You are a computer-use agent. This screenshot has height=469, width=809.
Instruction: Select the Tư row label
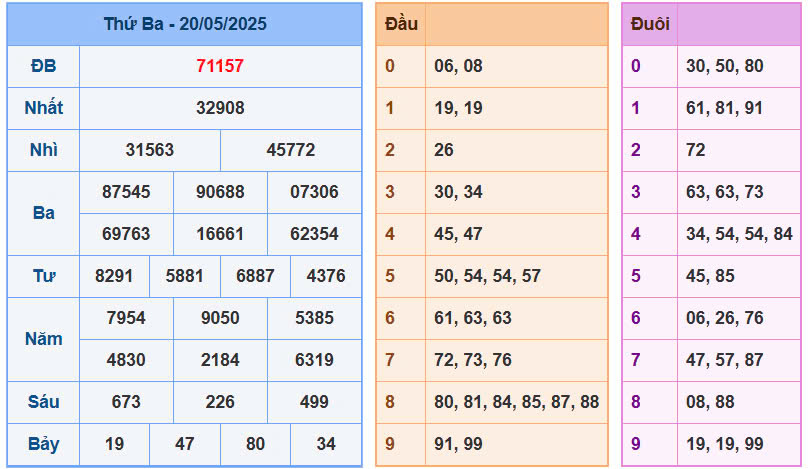44,276
